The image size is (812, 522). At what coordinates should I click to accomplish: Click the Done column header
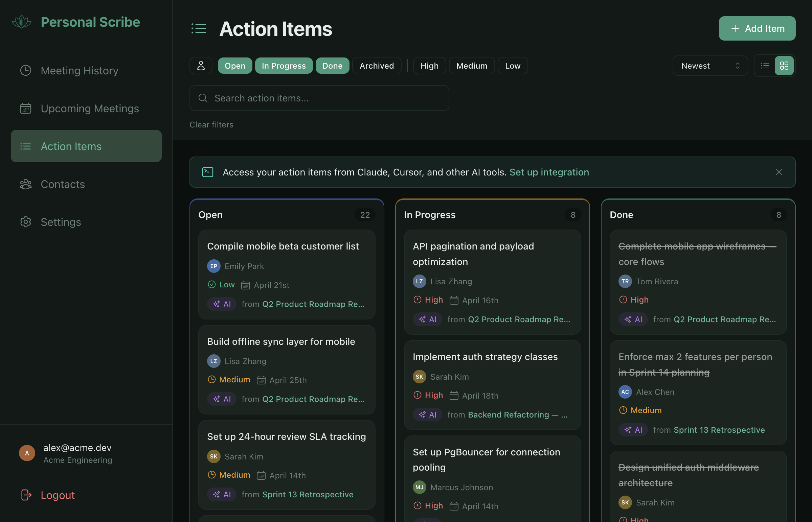tap(622, 215)
